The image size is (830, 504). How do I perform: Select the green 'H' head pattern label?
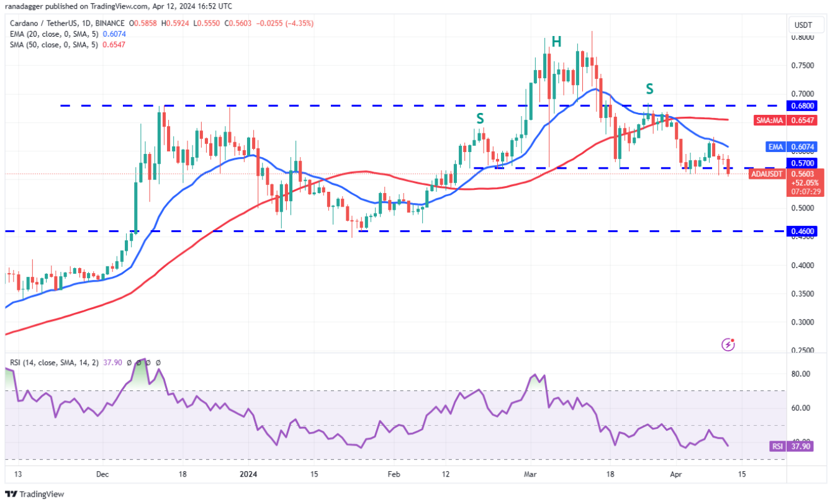556,42
